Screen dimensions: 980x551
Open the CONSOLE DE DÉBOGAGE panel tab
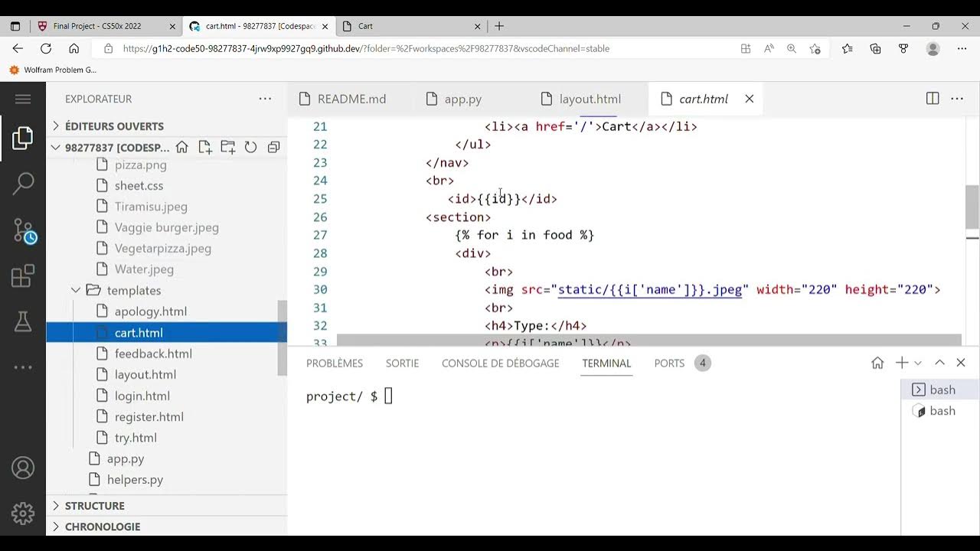click(x=501, y=363)
